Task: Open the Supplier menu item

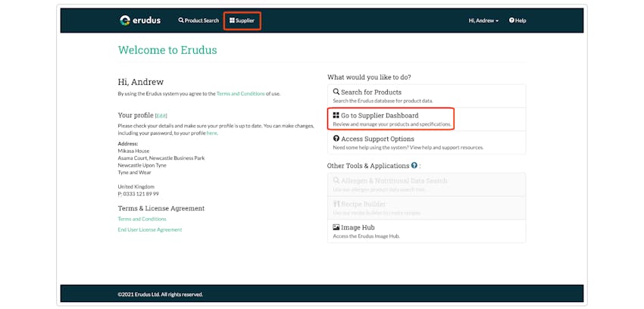Action: pos(242,20)
